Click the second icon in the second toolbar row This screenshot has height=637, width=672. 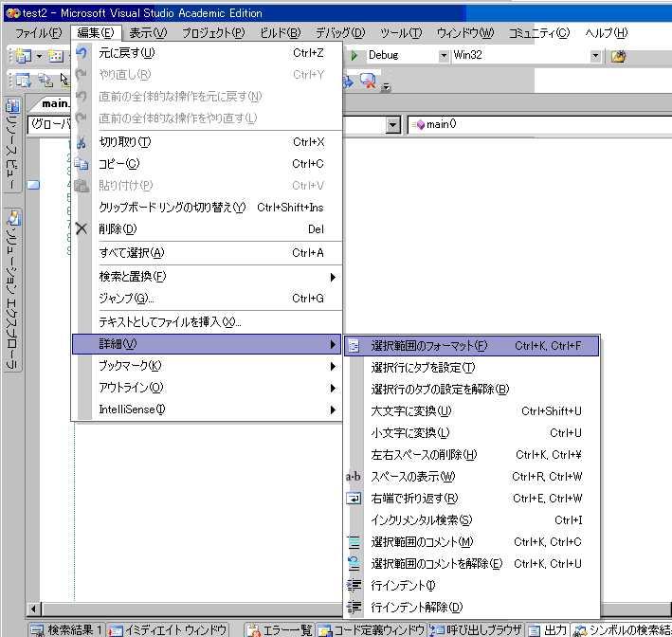coord(45,81)
